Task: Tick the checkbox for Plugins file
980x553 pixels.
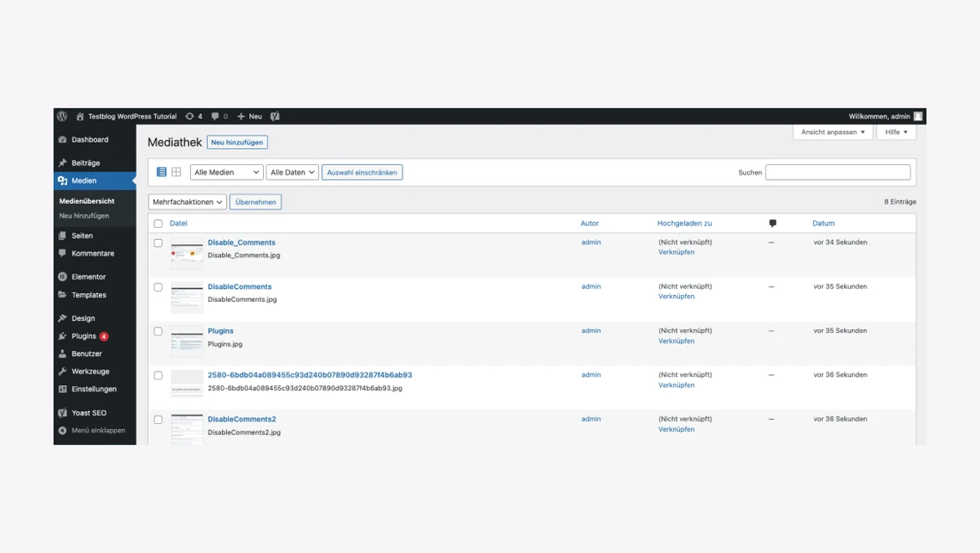Action: coord(158,331)
